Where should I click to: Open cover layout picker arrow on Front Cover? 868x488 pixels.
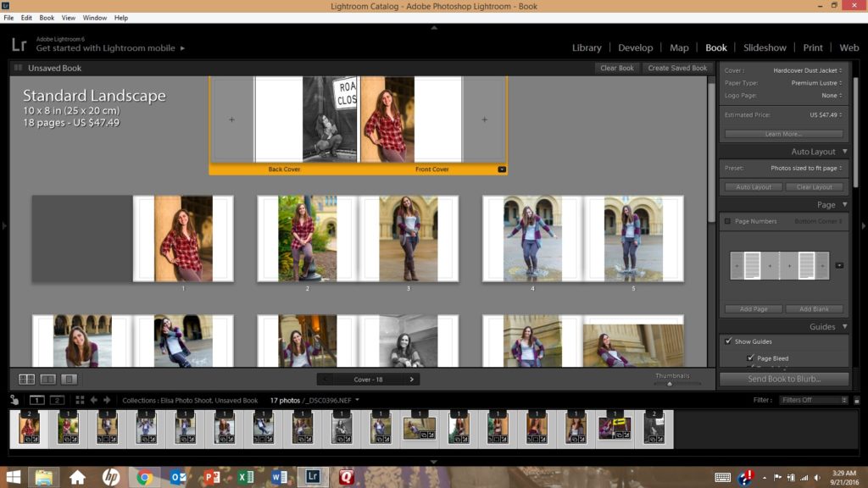tap(502, 169)
